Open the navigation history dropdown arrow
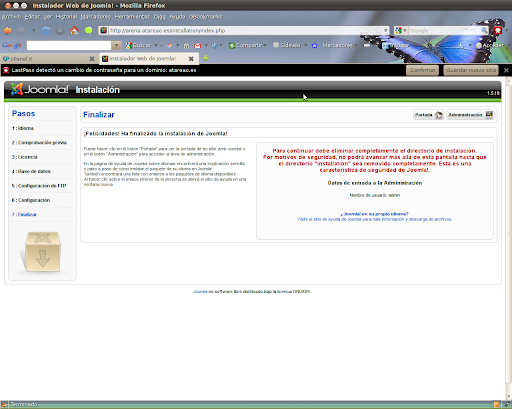Image resolution: width=512 pixels, height=409 pixels. click(34, 31)
